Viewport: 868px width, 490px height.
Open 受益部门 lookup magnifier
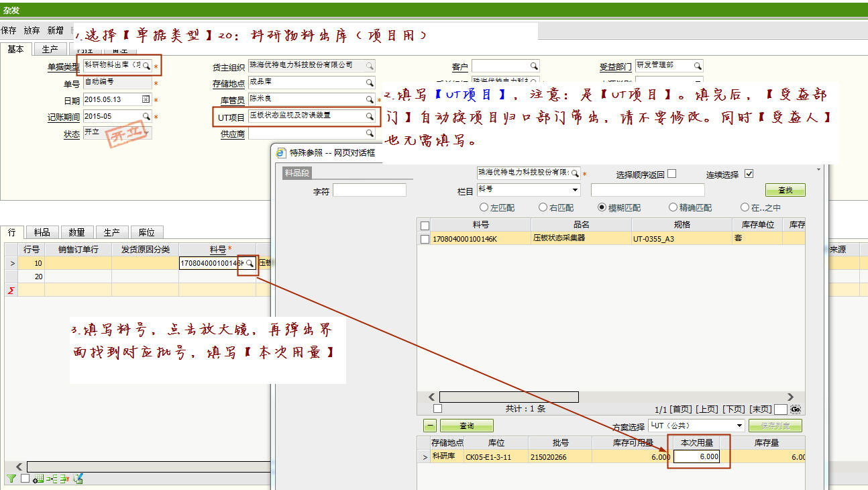pos(697,66)
